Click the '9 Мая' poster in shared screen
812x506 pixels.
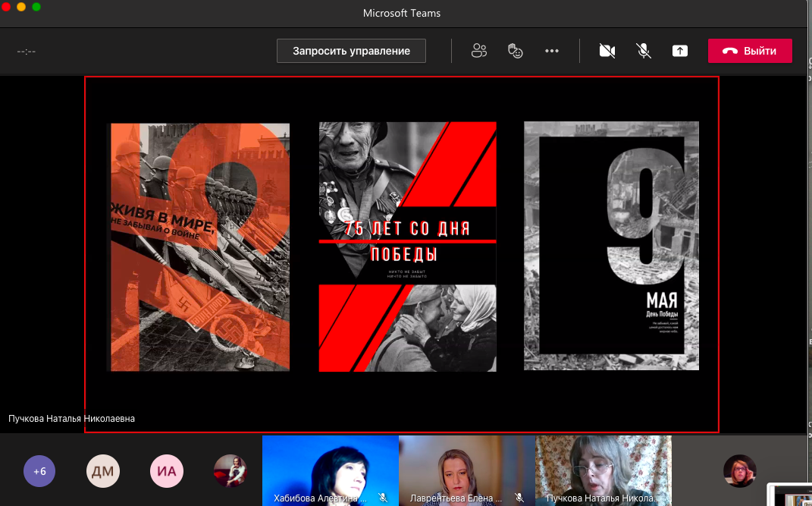(x=611, y=246)
